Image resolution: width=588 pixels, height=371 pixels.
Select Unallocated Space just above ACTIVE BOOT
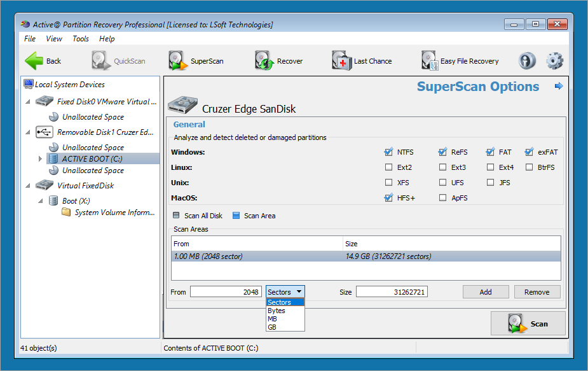pyautogui.click(x=93, y=147)
